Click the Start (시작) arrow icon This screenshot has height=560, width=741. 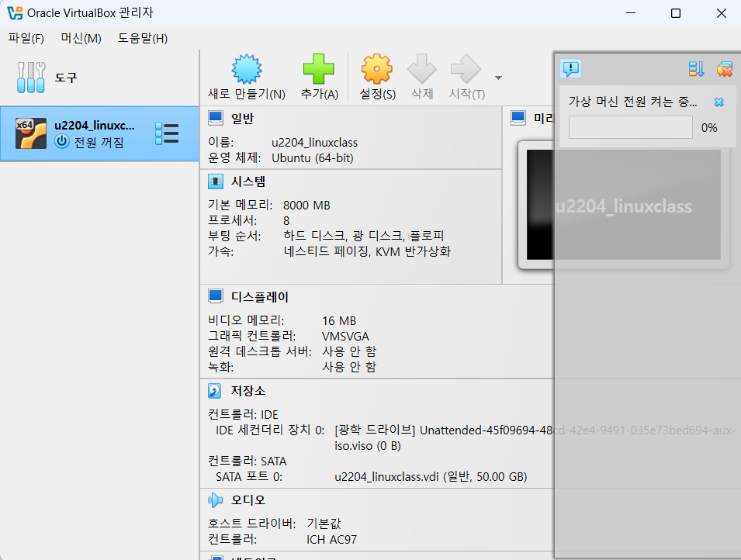pyautogui.click(x=466, y=69)
